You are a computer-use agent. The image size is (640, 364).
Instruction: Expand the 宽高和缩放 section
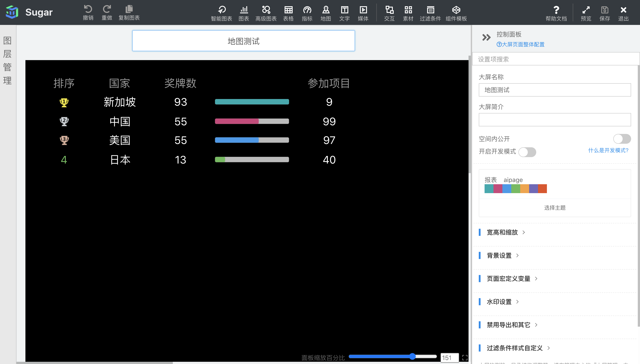(x=505, y=232)
